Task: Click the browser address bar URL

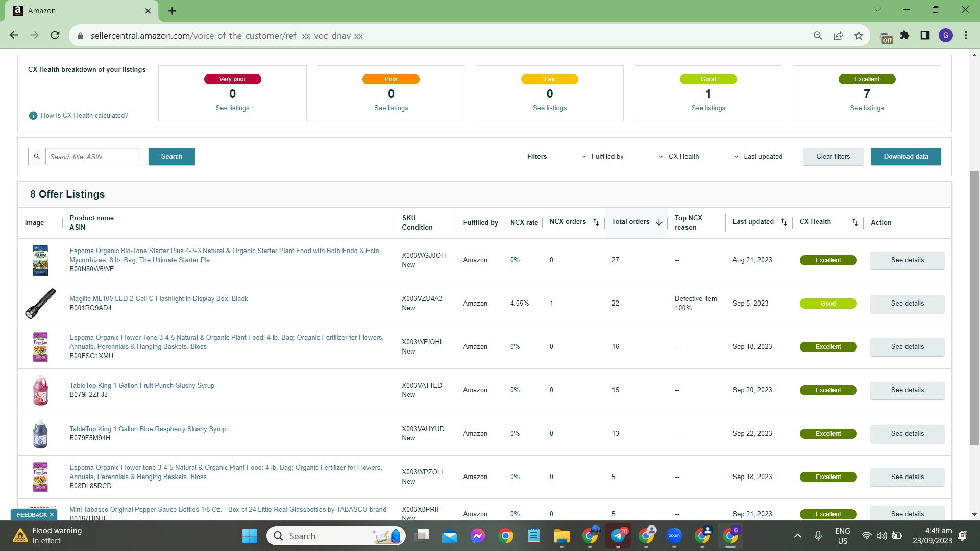Action: (x=227, y=36)
